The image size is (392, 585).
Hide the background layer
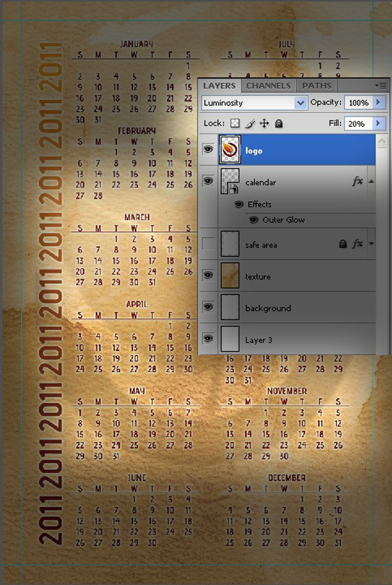coord(209,307)
